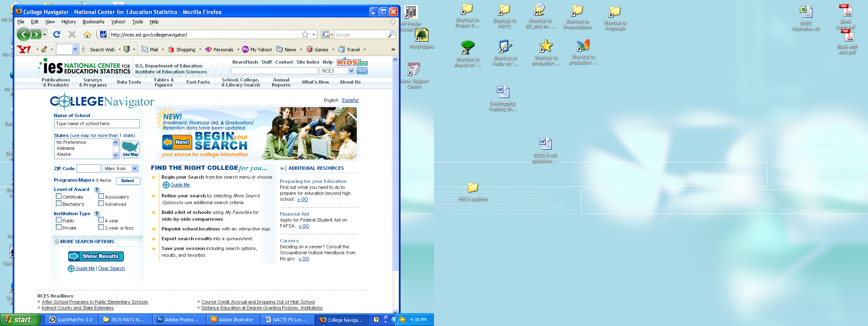Image resolution: width=868 pixels, height=326 pixels.
Task: Click the page's vertical scrollbar
Action: [395, 166]
